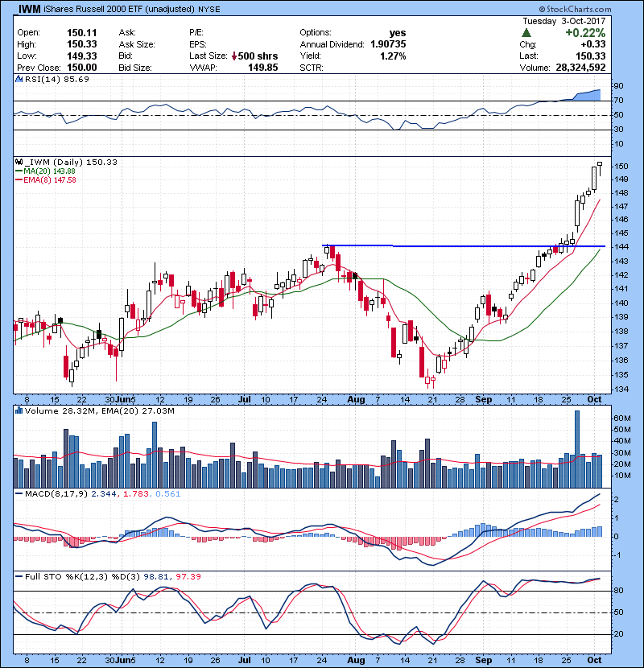644x668 pixels.
Task: Select the Last Size 500 shrs value
Action: pos(258,56)
